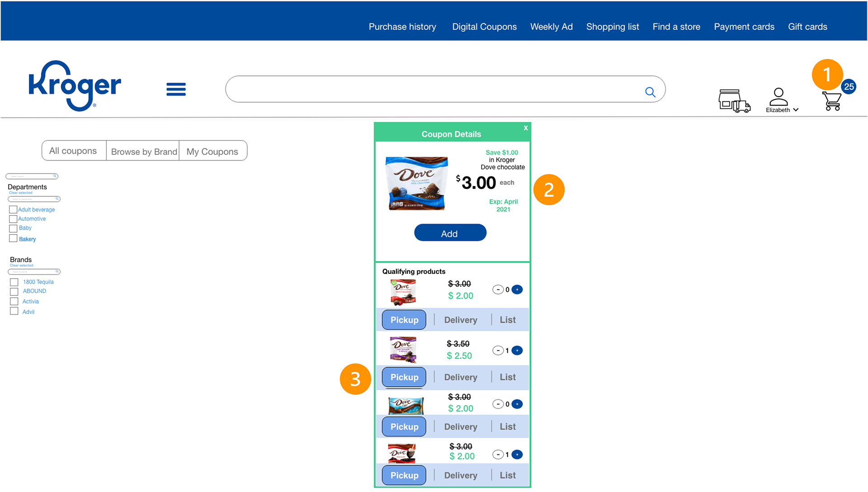Screen dimensions: 868x492
Task: Open the first qualifying Dove product thumbnail
Action: click(x=403, y=292)
